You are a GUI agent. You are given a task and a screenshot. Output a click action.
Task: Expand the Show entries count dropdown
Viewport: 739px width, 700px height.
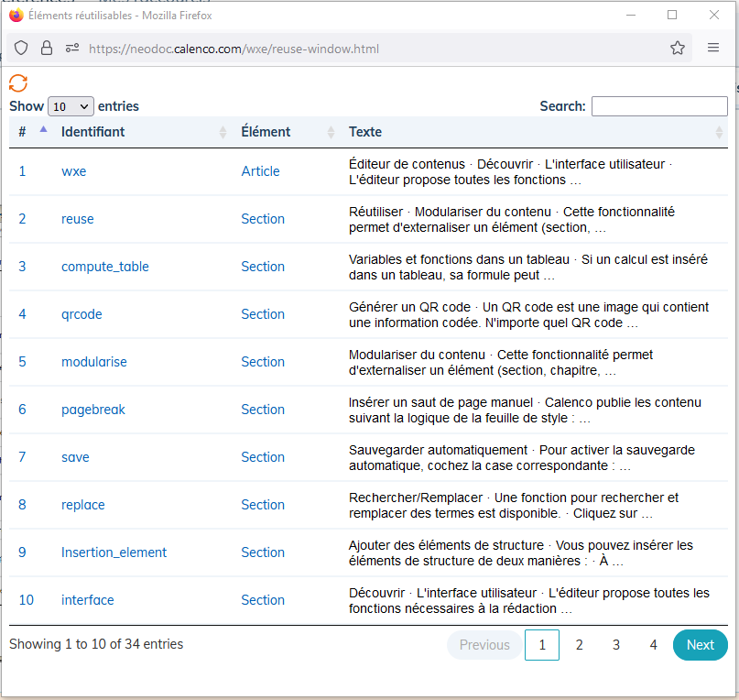click(71, 106)
